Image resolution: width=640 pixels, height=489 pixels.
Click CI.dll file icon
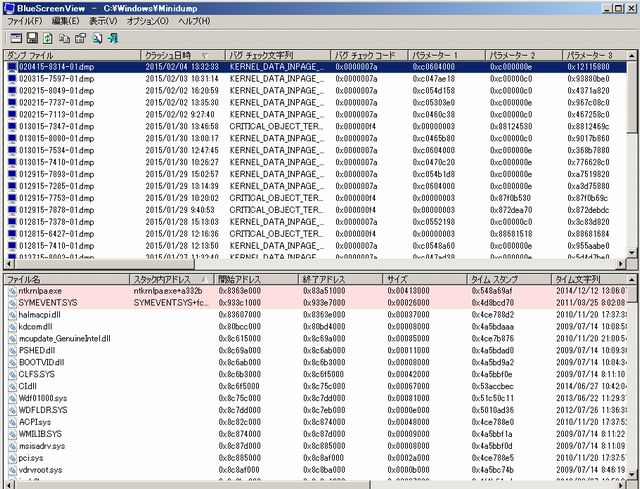click(x=12, y=386)
